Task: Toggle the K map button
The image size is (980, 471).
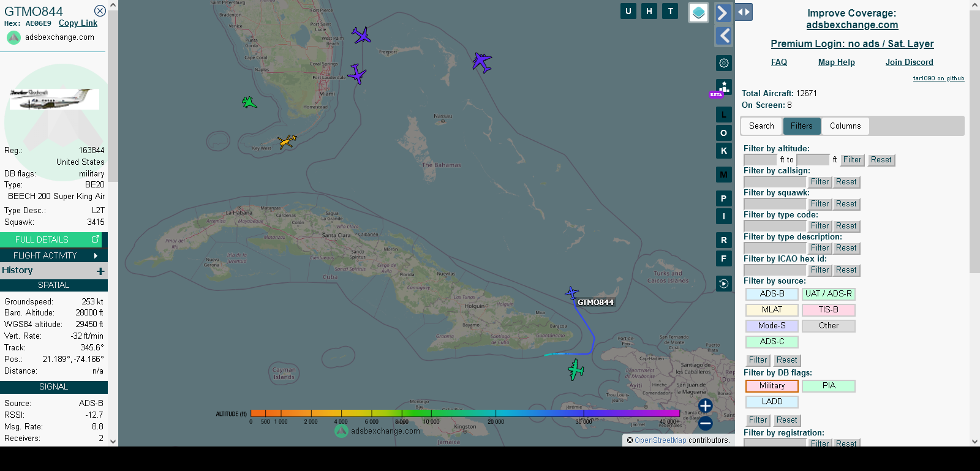Action: [x=724, y=151]
